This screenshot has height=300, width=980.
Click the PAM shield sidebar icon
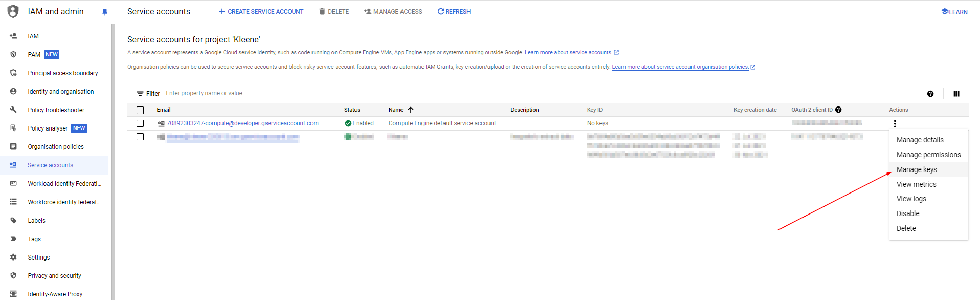click(x=13, y=55)
